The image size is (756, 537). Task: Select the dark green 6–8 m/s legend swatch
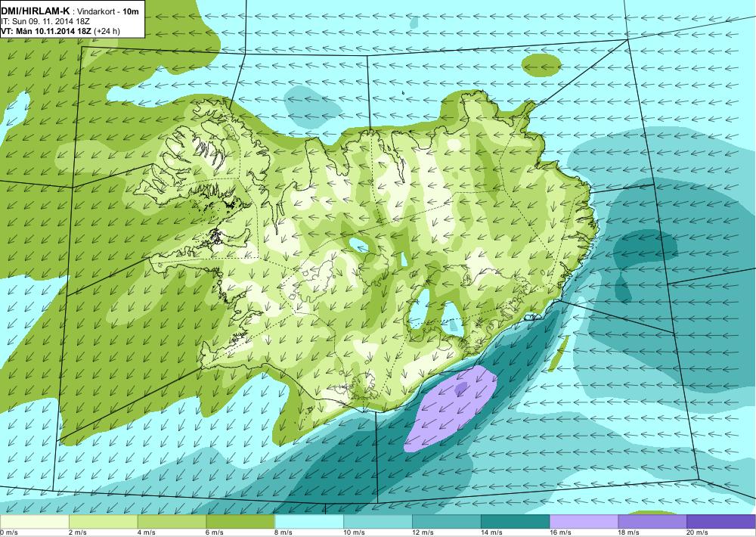(240, 522)
